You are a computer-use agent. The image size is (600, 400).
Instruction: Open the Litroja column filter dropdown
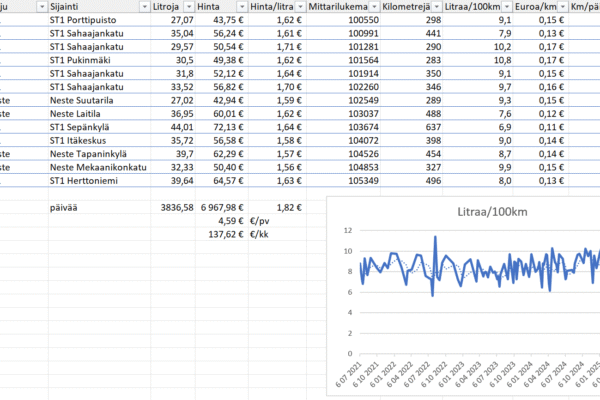point(188,6)
